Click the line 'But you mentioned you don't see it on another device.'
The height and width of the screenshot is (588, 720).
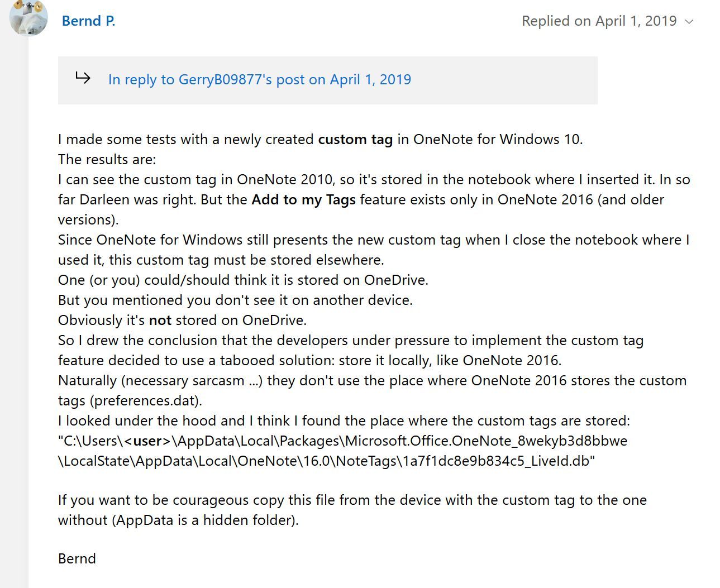[x=235, y=300]
